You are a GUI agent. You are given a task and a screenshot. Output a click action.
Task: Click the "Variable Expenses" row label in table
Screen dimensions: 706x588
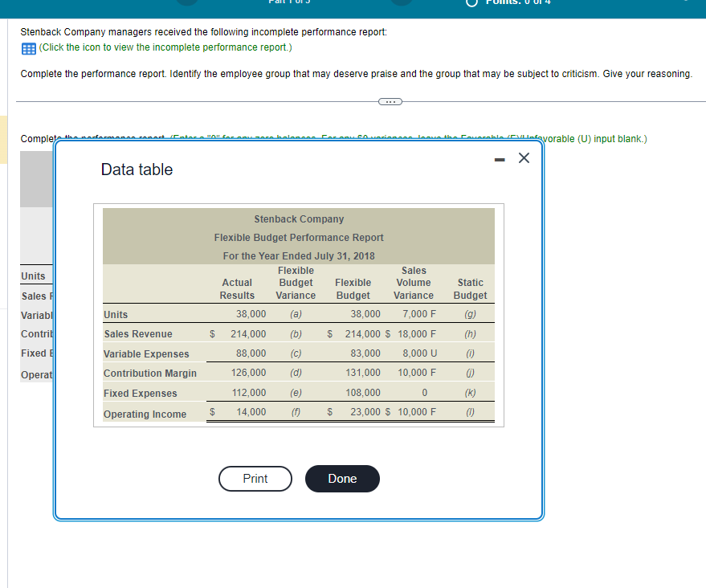pyautogui.click(x=146, y=354)
